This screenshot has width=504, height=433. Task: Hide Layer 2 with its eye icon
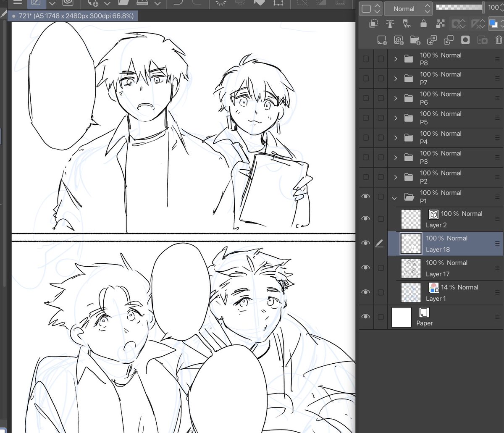point(366,219)
